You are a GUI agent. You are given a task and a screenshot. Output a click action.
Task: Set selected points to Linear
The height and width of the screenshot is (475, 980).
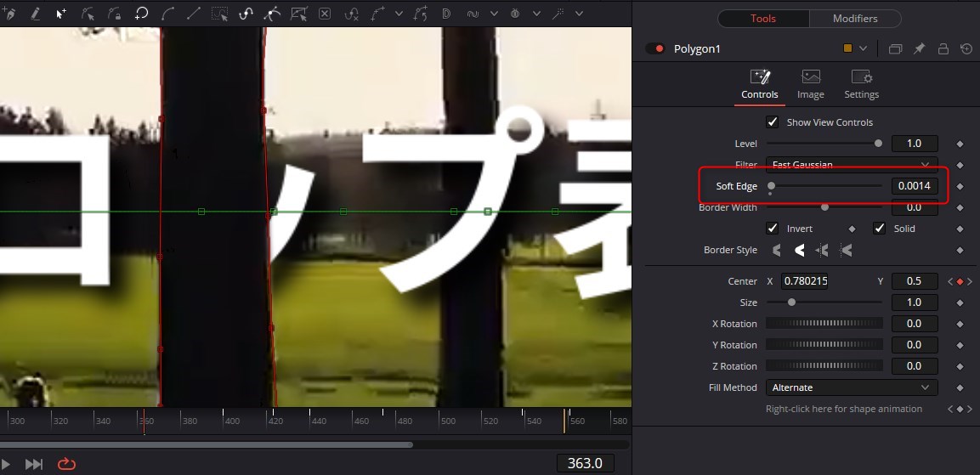click(x=194, y=13)
